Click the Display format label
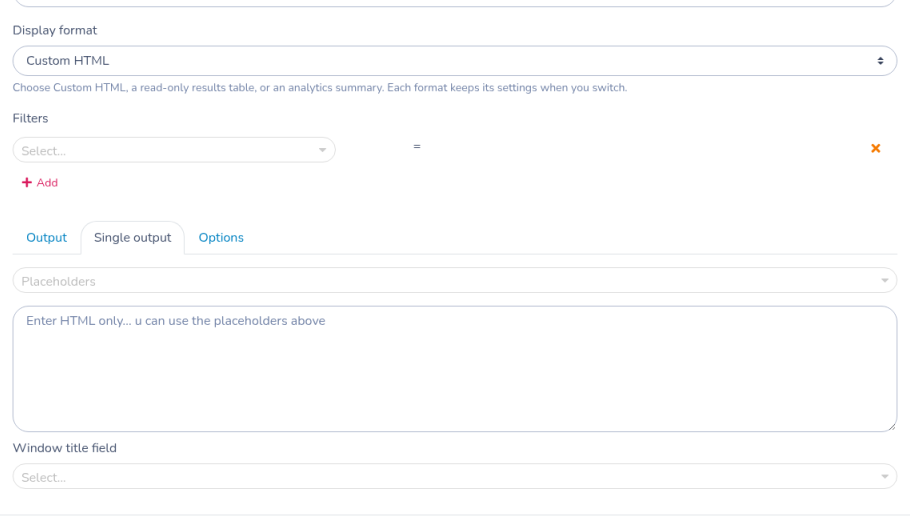 click(x=55, y=30)
